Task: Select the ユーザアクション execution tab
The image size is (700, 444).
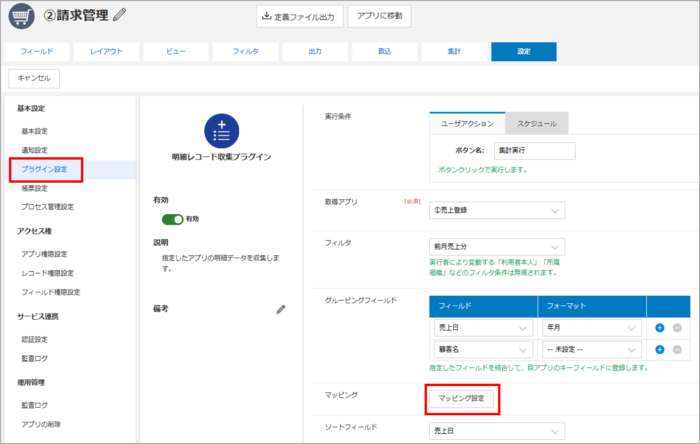Action: 467,124
